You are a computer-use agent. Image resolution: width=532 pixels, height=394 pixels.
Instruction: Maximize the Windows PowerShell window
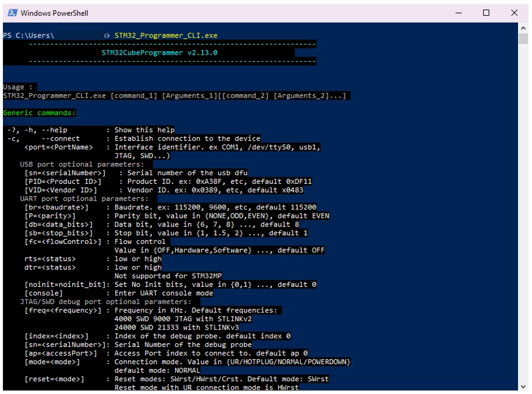486,13
